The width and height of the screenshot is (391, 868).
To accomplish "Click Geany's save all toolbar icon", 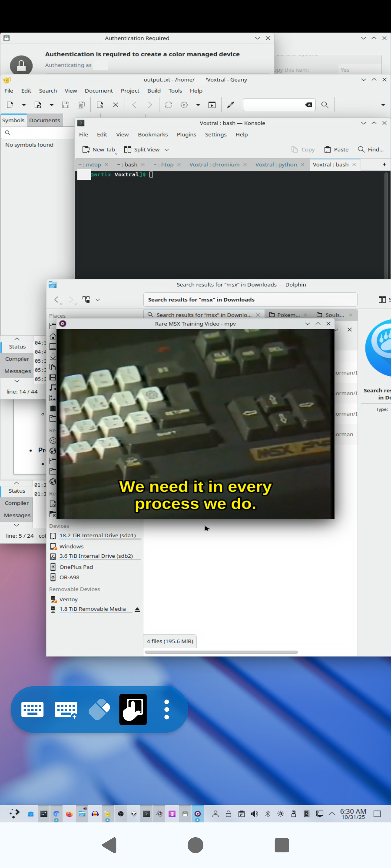I will 81,105.
